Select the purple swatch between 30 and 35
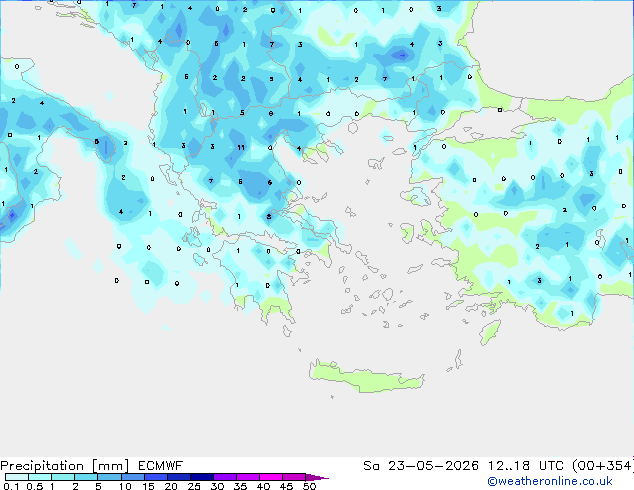 click(x=224, y=477)
